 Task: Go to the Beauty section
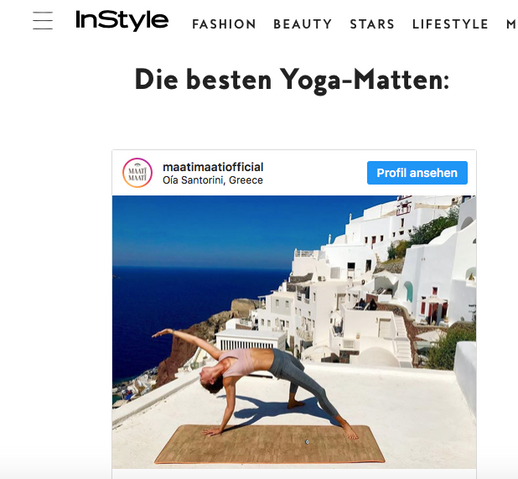pos(303,24)
